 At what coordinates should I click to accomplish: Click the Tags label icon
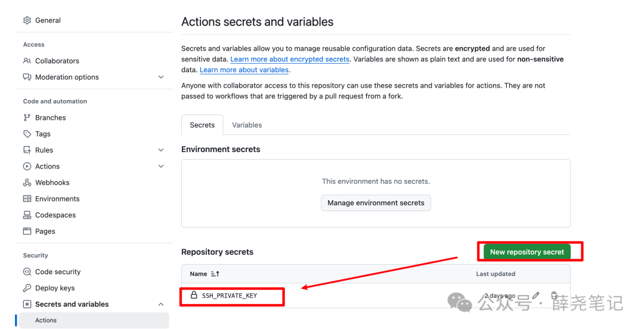click(x=27, y=134)
